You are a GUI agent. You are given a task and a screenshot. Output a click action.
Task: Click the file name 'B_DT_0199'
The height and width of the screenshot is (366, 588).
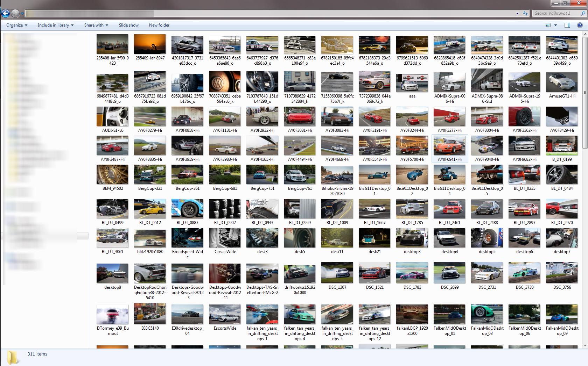(562, 159)
